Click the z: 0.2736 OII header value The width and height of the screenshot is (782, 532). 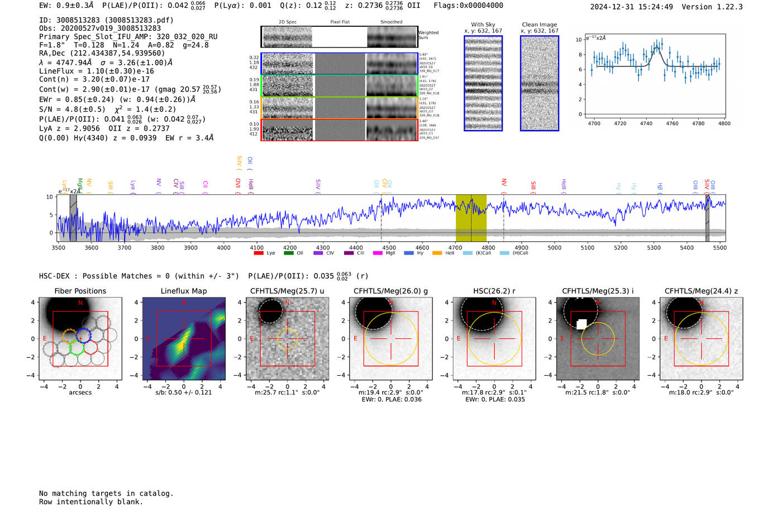(383, 6)
